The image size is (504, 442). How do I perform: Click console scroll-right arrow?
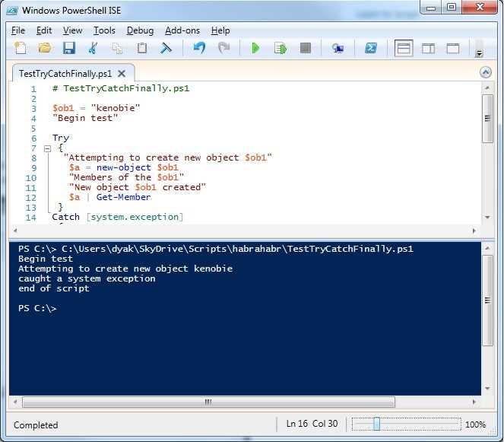coord(474,402)
